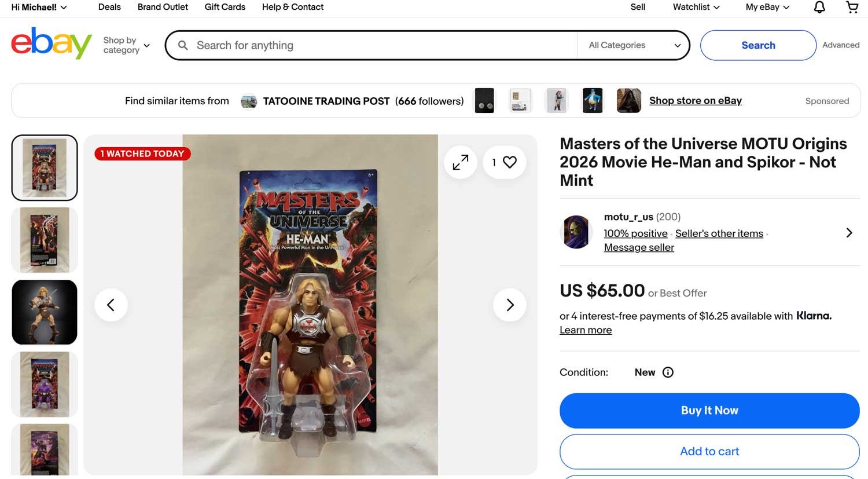Expand the Shop by category menu
Image resolution: width=868 pixels, height=479 pixels.
pyautogui.click(x=126, y=45)
